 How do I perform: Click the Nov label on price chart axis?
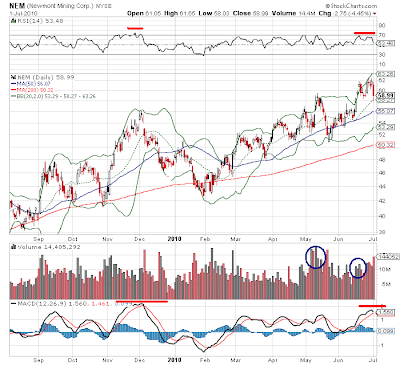click(108, 239)
